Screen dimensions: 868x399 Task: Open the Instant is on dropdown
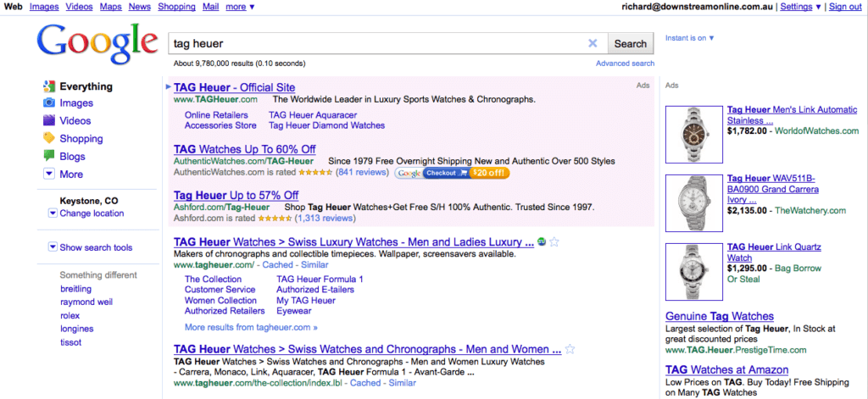pyautogui.click(x=690, y=38)
